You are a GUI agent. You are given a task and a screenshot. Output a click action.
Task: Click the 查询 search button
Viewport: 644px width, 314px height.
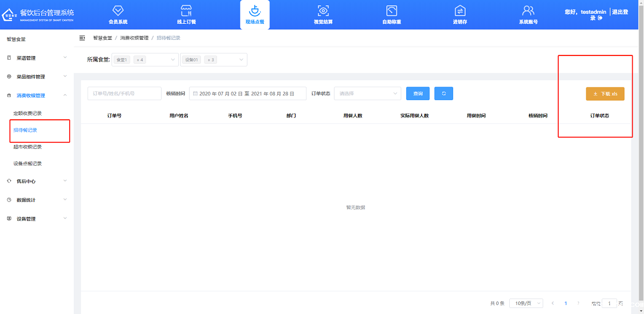tap(418, 94)
